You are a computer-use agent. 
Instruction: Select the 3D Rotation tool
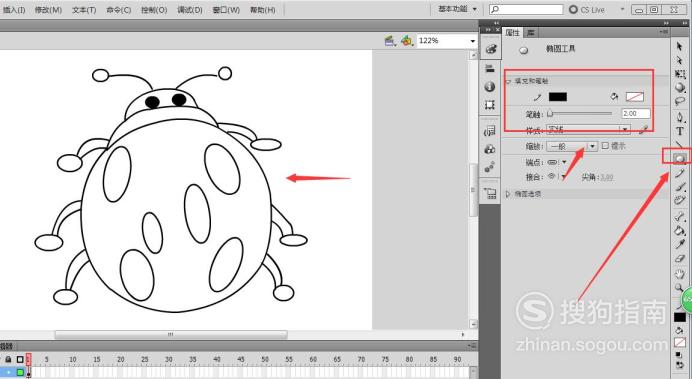(680, 87)
